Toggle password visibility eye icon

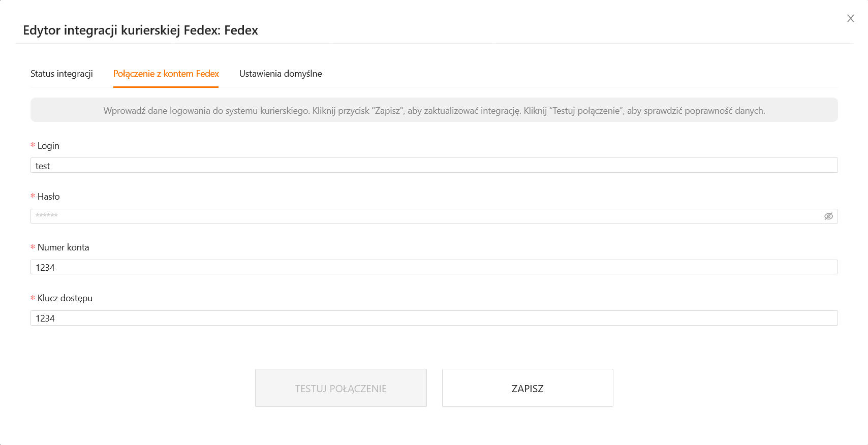(x=828, y=216)
